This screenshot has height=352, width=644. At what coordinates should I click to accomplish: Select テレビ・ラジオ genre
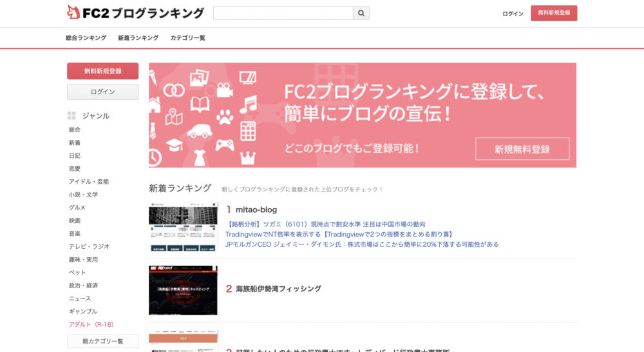click(89, 246)
